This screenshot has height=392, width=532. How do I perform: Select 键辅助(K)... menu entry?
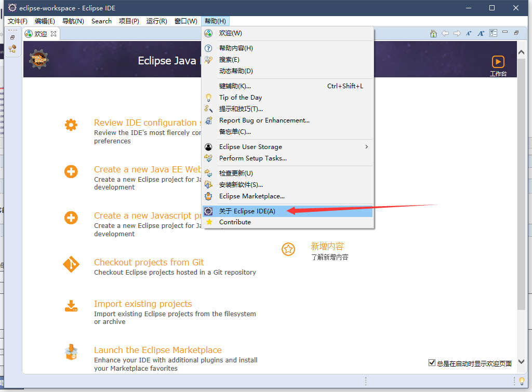point(288,86)
